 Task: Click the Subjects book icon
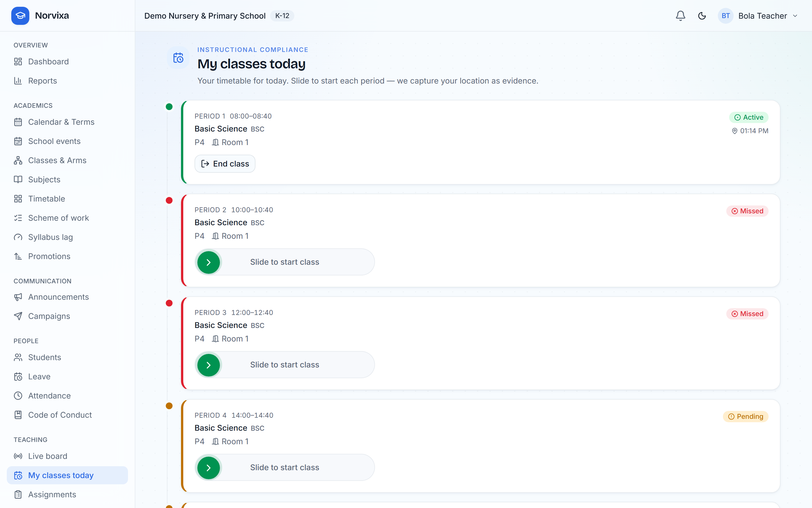18,180
